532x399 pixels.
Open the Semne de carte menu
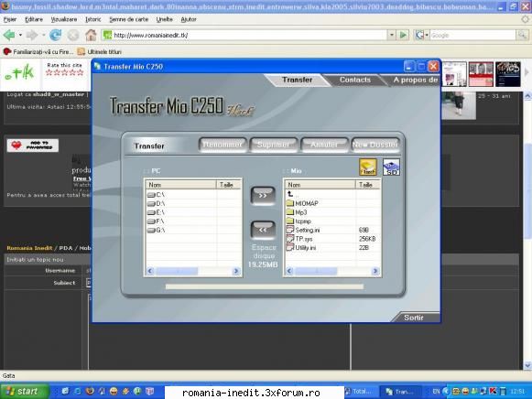pyautogui.click(x=128, y=19)
